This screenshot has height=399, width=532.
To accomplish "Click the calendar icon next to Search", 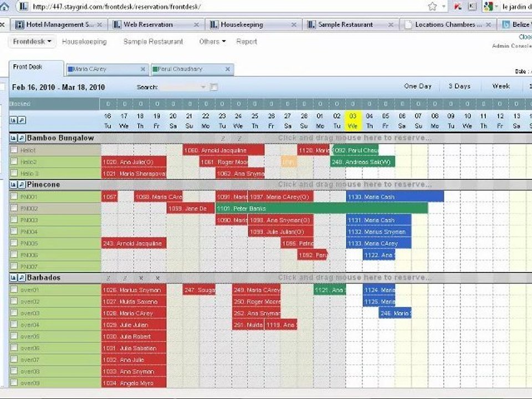I will [x=214, y=87].
